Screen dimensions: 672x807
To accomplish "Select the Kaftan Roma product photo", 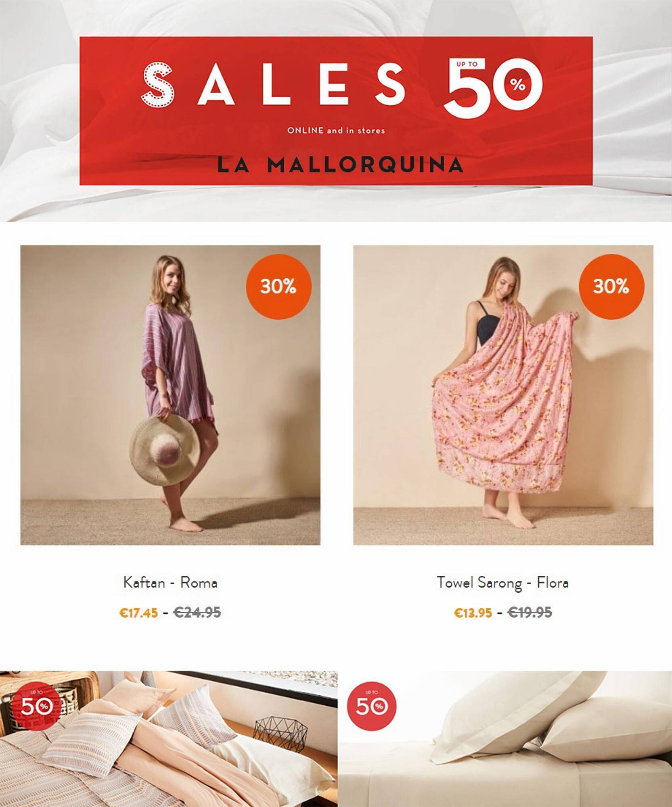I will click(x=170, y=395).
